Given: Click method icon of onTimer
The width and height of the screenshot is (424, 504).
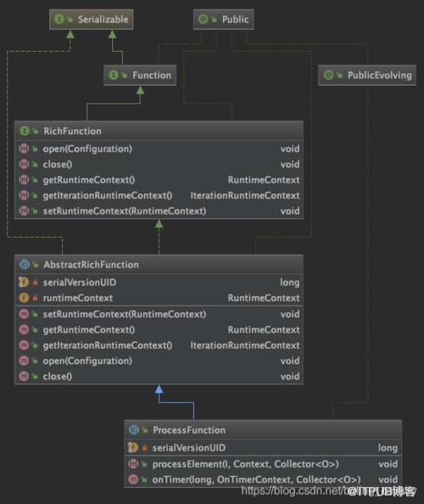Looking at the screenshot, I should [133, 479].
